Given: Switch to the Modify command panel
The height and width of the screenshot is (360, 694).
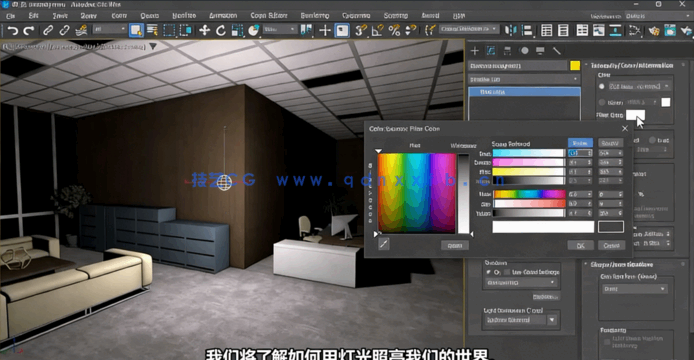Looking at the screenshot, I should tap(491, 51).
